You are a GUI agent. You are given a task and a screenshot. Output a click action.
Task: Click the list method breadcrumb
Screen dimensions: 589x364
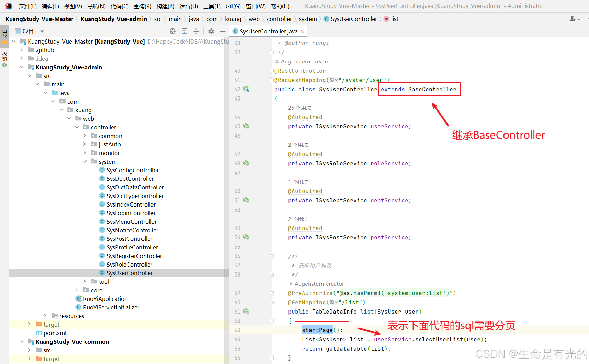click(x=391, y=19)
